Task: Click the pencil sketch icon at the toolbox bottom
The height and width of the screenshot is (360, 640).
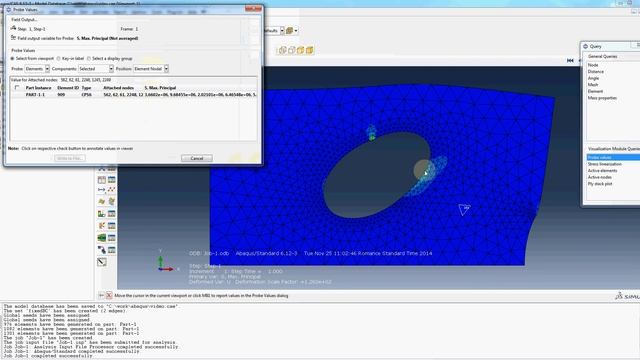Action: pos(102,262)
